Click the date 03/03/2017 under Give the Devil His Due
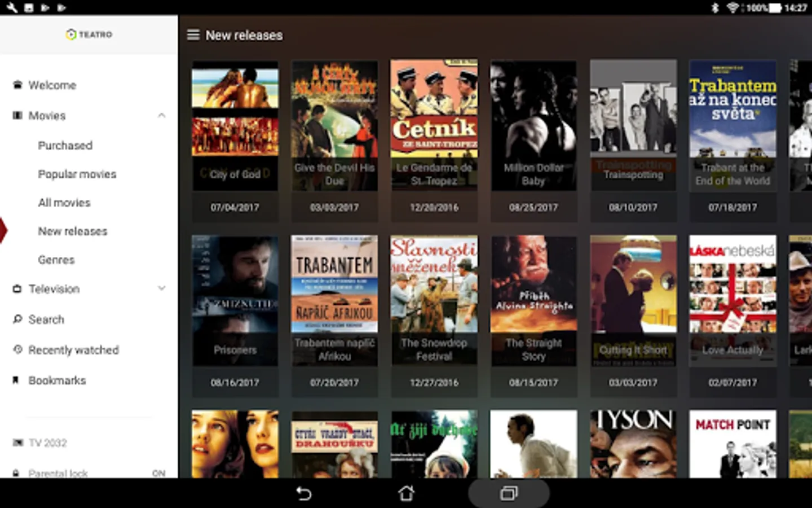The image size is (812, 508). click(334, 207)
